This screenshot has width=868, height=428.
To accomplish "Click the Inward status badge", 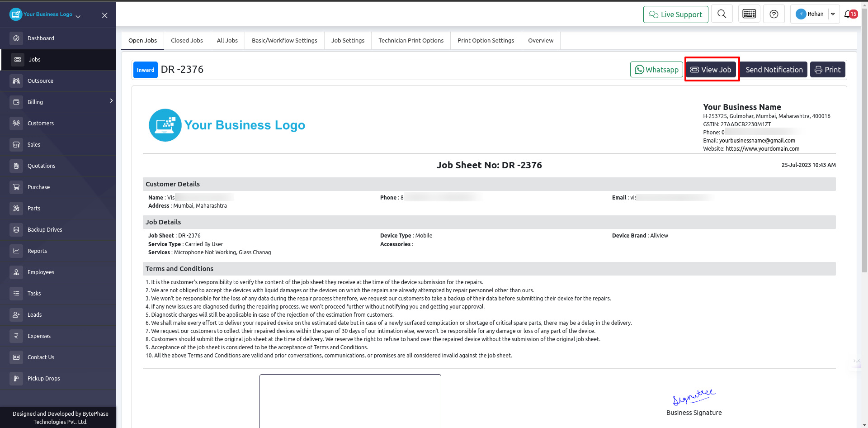I will pyautogui.click(x=146, y=70).
